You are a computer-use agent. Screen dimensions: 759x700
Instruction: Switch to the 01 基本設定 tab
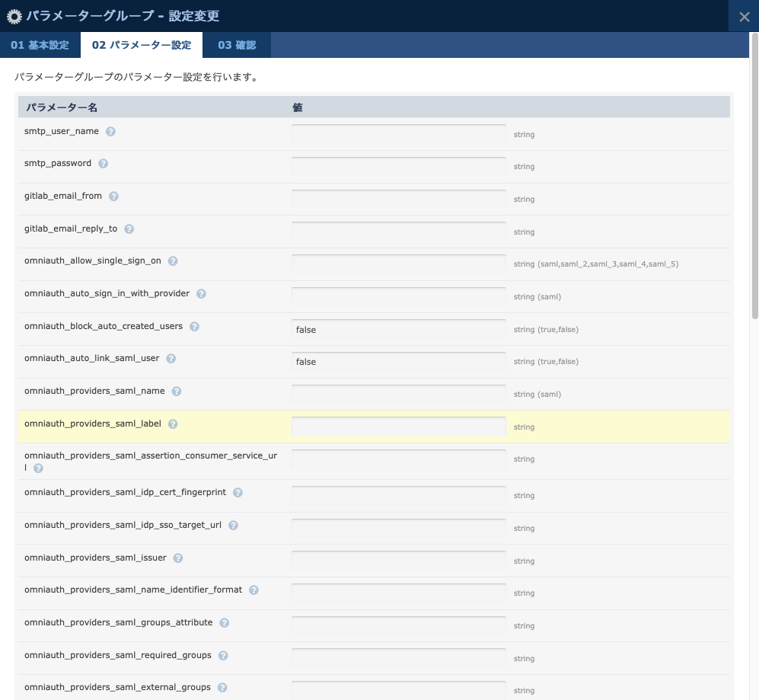40,45
